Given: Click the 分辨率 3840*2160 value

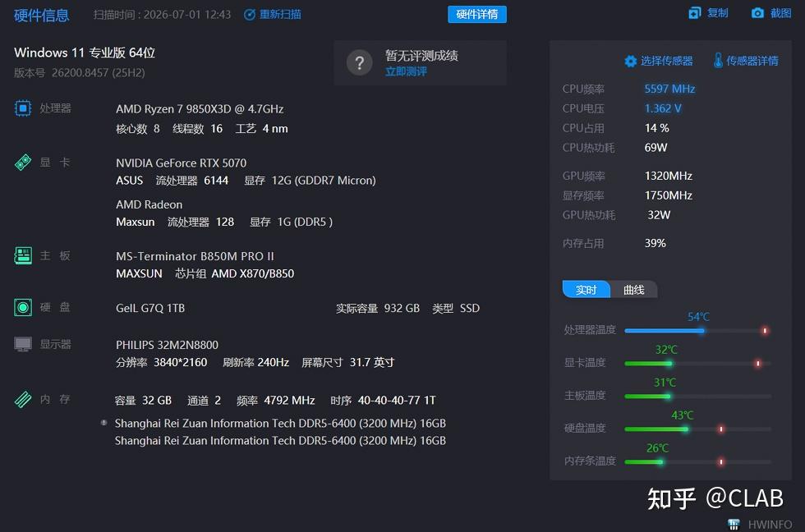Looking at the screenshot, I should [x=161, y=363].
